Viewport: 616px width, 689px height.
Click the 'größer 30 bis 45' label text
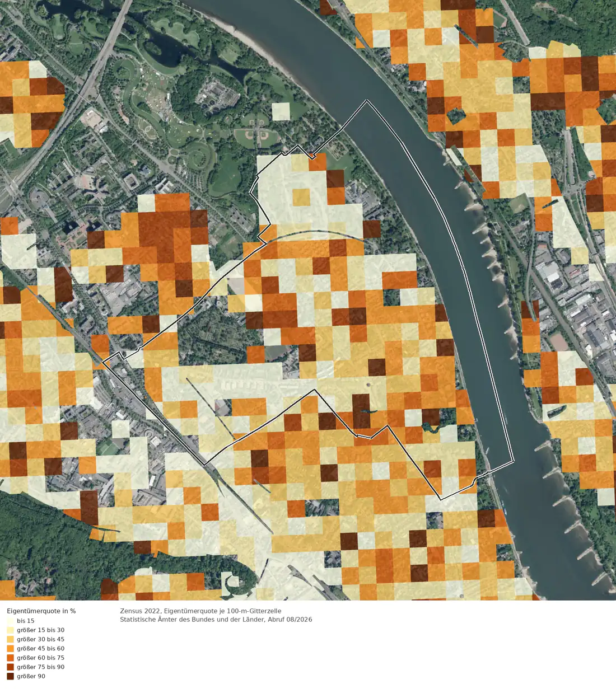pyautogui.click(x=40, y=639)
